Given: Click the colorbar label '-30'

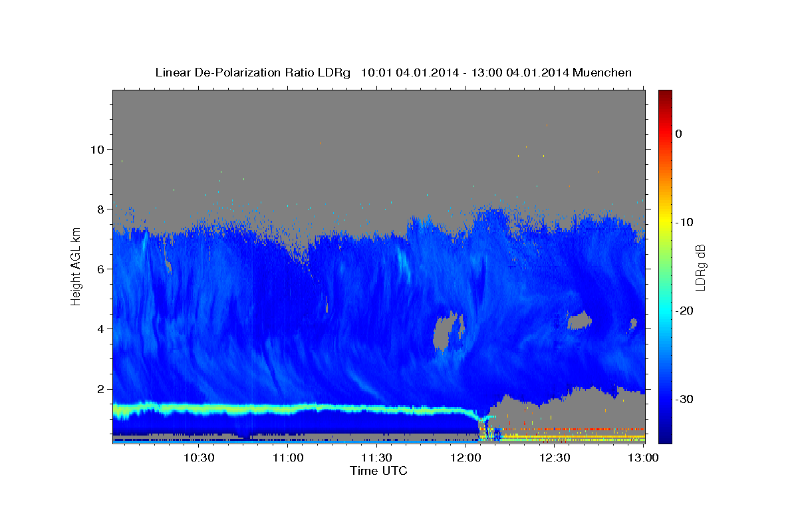Looking at the screenshot, I should (x=684, y=399).
